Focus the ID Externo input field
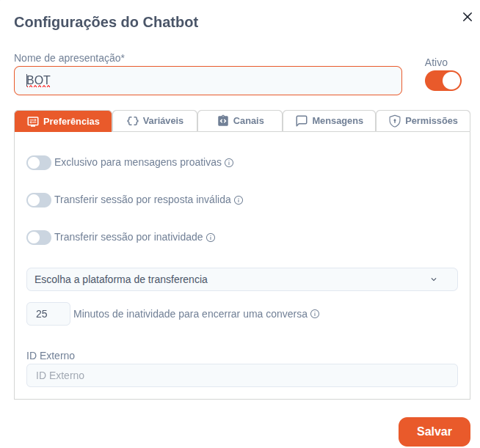The height and width of the screenshot is (448, 480). click(x=242, y=375)
